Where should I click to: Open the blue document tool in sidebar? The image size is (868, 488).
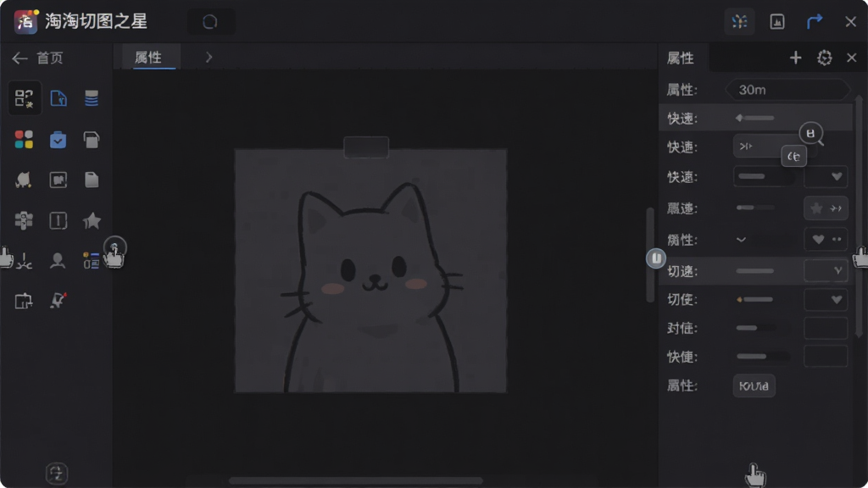coord(58,98)
